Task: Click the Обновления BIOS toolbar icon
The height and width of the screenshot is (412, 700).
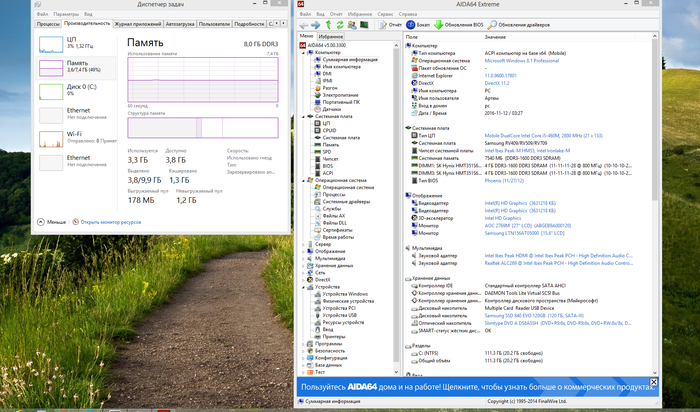Action: pos(438,23)
